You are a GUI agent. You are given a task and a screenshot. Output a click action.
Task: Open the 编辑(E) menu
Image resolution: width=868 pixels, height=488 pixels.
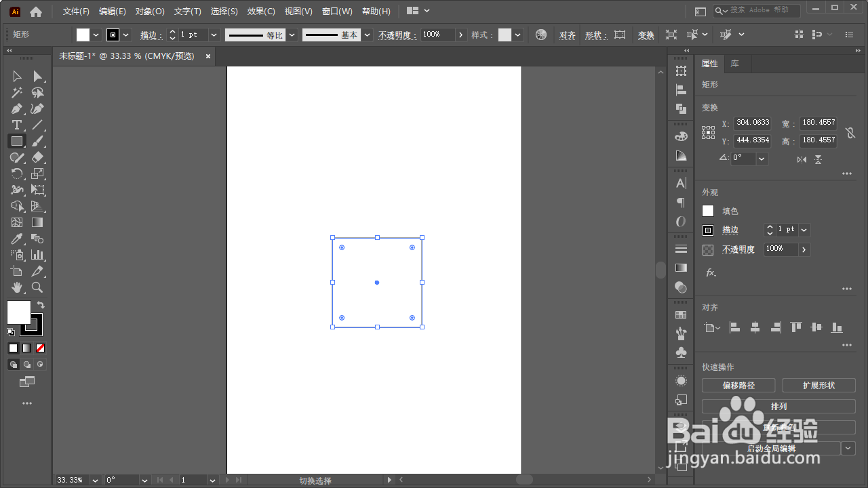point(113,12)
